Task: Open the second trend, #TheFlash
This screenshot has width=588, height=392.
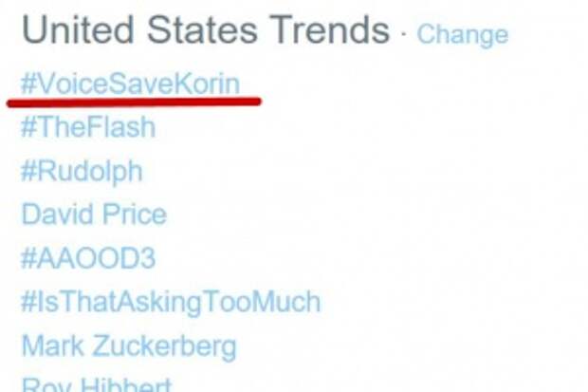Action: click(x=88, y=127)
